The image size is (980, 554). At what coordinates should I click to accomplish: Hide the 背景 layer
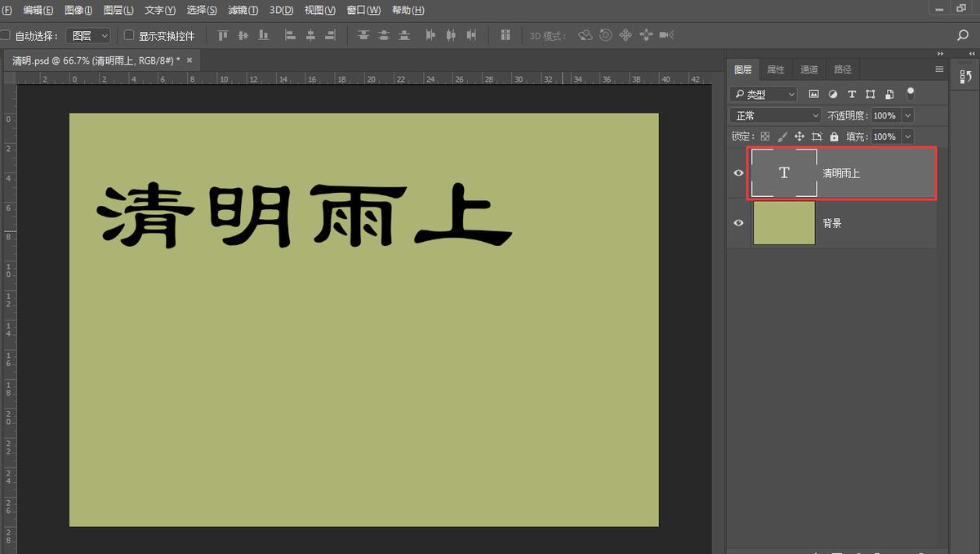pos(737,221)
